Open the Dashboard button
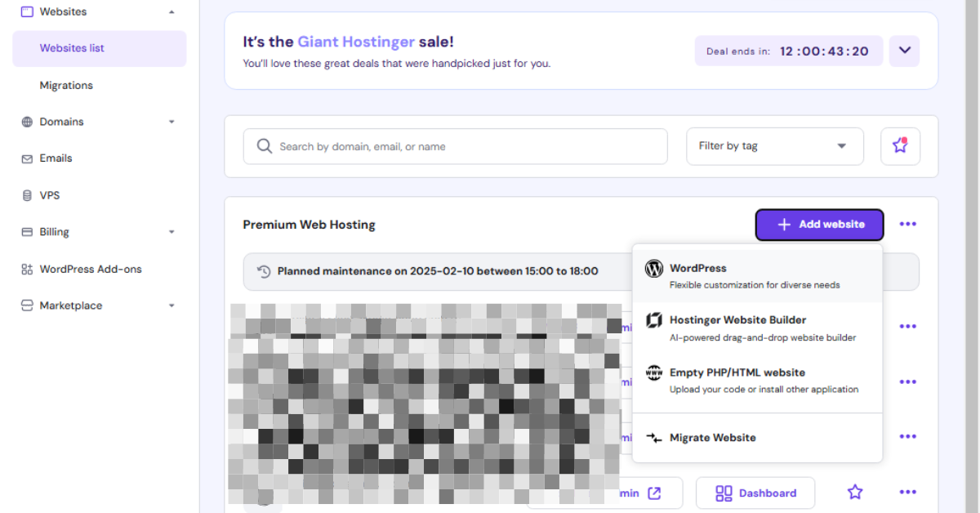Screen dimensions: 980x513 755,493
